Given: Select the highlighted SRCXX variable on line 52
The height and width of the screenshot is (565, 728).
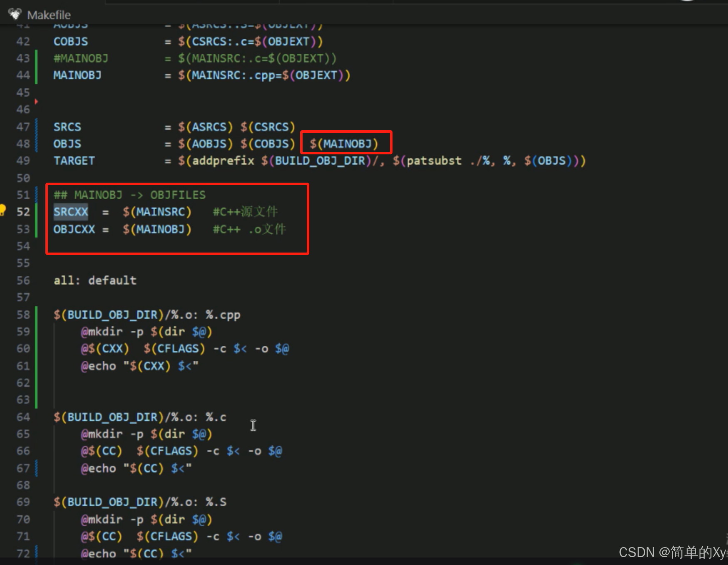Looking at the screenshot, I should tap(70, 212).
